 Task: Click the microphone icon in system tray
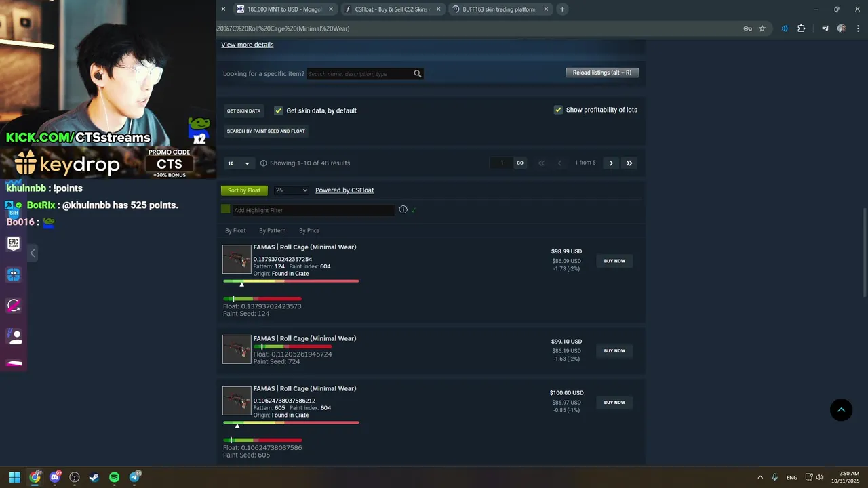click(x=774, y=477)
